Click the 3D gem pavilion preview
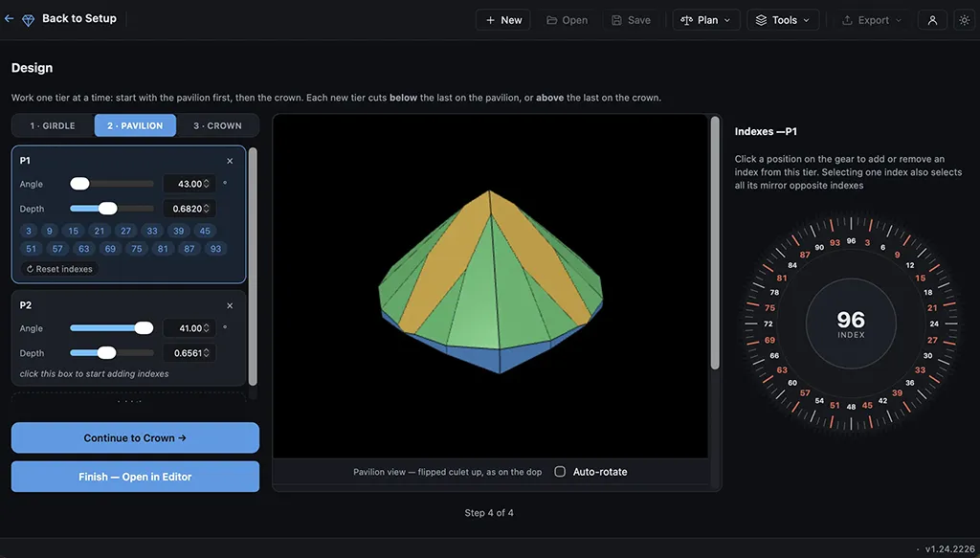 [x=491, y=286]
